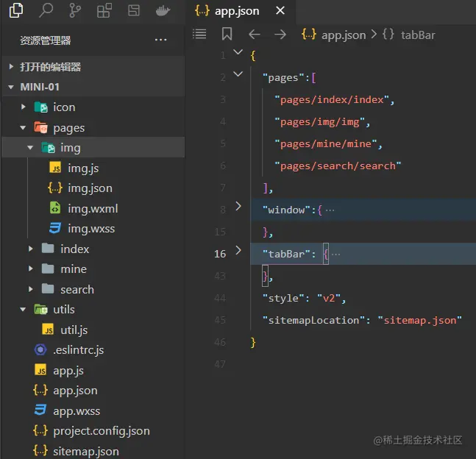Screen dimensions: 476x459
Task: Click the 资源管理器 panel title
Action: coord(45,40)
